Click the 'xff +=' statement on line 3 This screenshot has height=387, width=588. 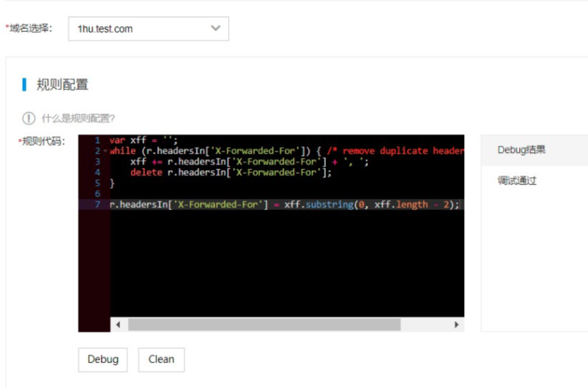(250, 162)
